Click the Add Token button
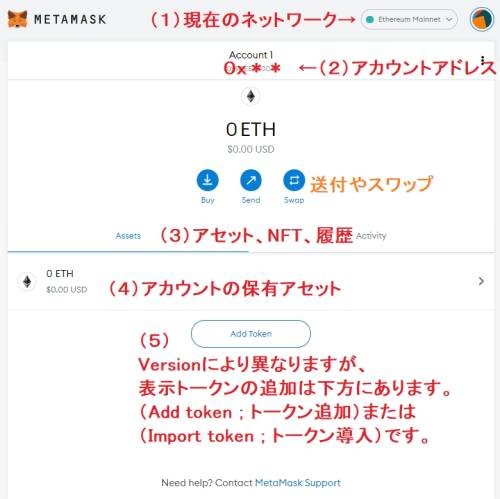 coord(251,334)
